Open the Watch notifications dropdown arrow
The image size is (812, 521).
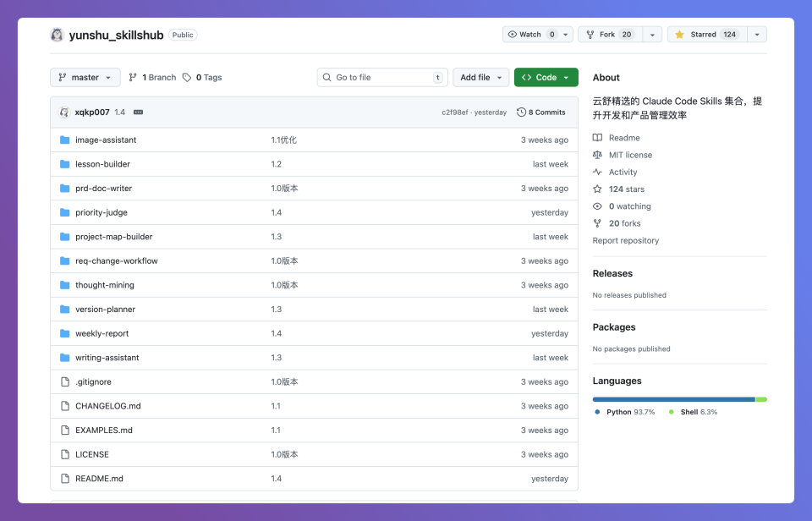pos(566,35)
